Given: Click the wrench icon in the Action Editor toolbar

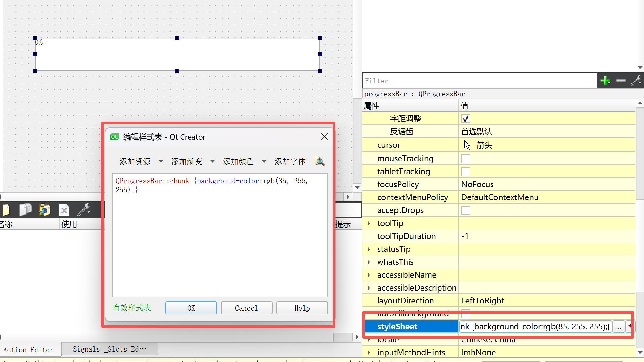Looking at the screenshot, I should tap(84, 210).
